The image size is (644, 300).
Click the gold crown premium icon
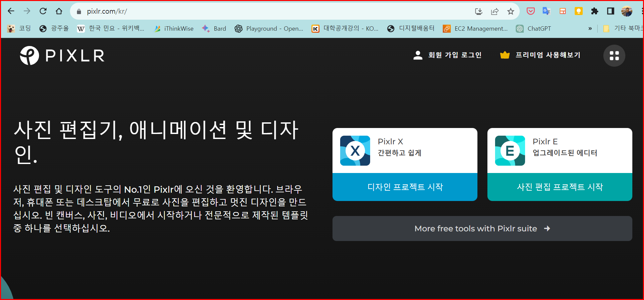point(505,55)
